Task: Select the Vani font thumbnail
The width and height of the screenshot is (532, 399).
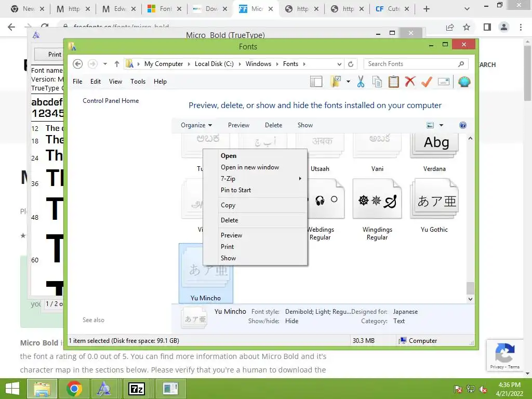Action: (377, 146)
